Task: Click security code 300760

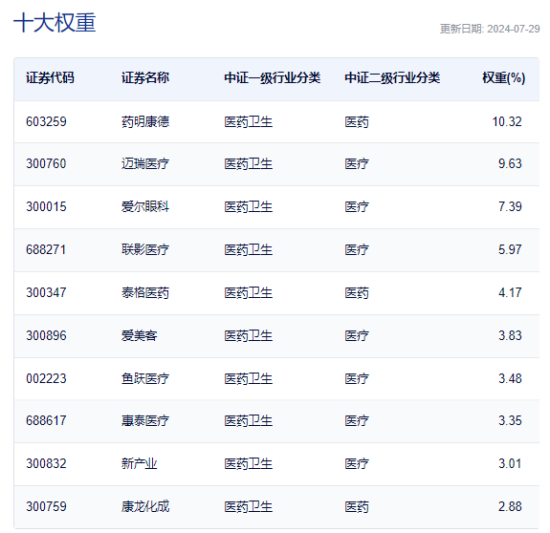Action: 46,164
